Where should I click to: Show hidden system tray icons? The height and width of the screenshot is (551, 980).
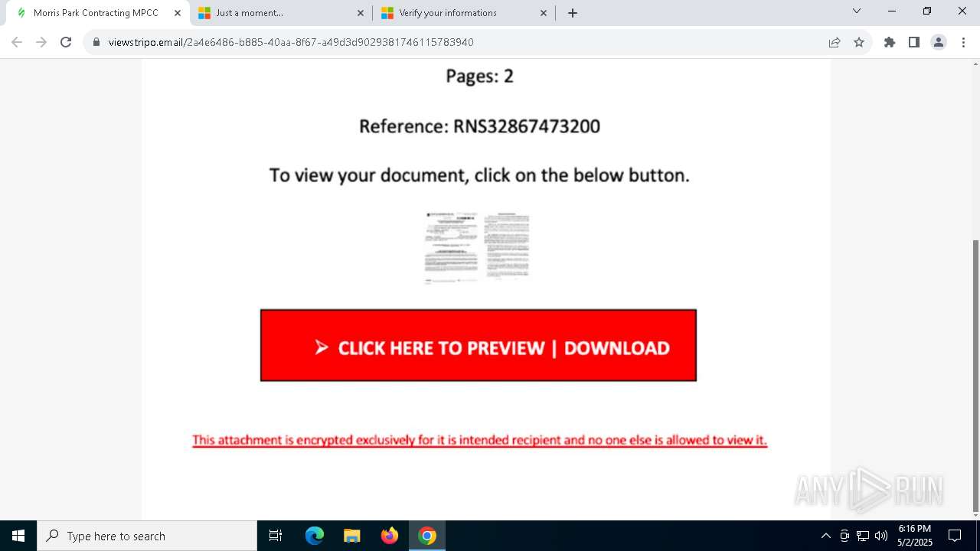pyautogui.click(x=825, y=536)
